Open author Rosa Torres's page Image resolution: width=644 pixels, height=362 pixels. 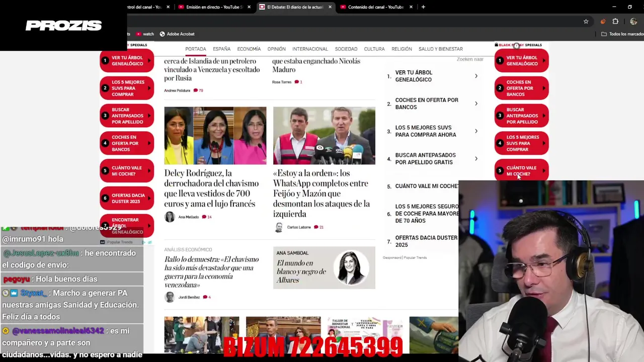coord(282,82)
